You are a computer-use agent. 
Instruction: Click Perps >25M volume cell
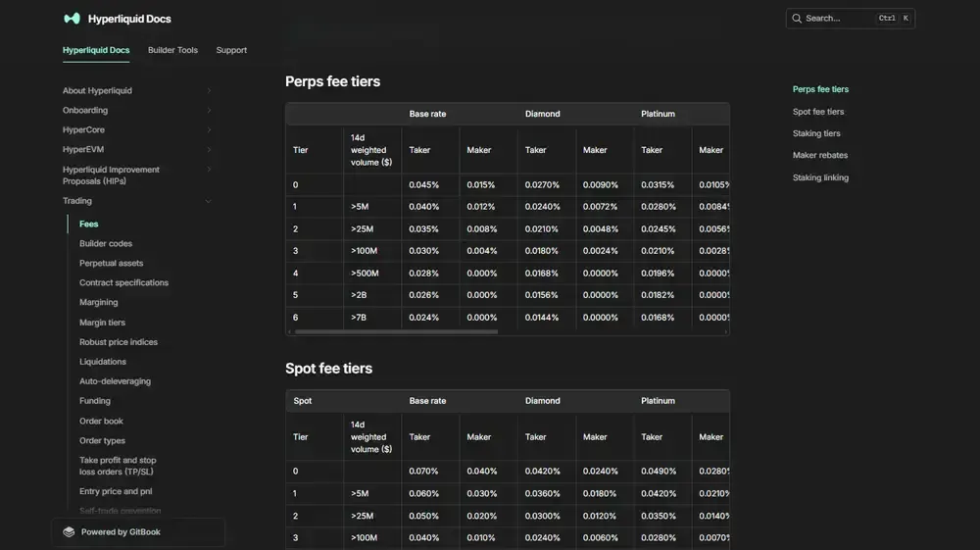click(x=362, y=229)
